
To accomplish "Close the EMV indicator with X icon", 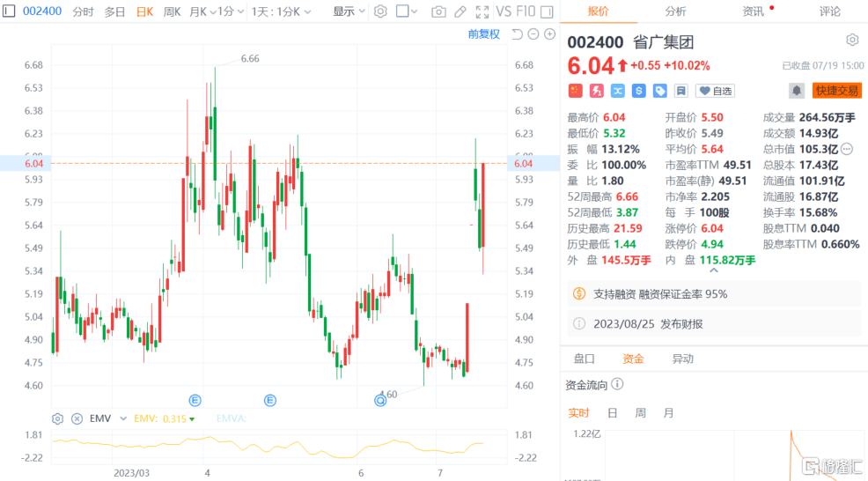I will click(77, 418).
